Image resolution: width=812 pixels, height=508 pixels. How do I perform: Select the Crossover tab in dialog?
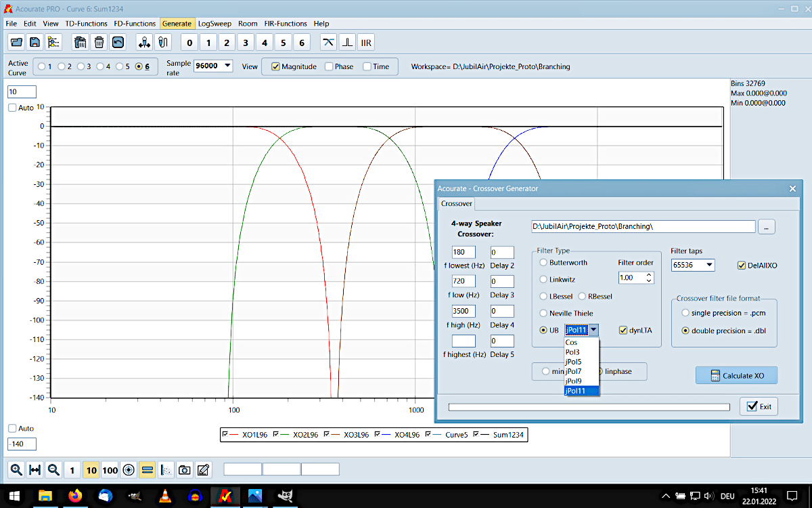pyautogui.click(x=457, y=203)
